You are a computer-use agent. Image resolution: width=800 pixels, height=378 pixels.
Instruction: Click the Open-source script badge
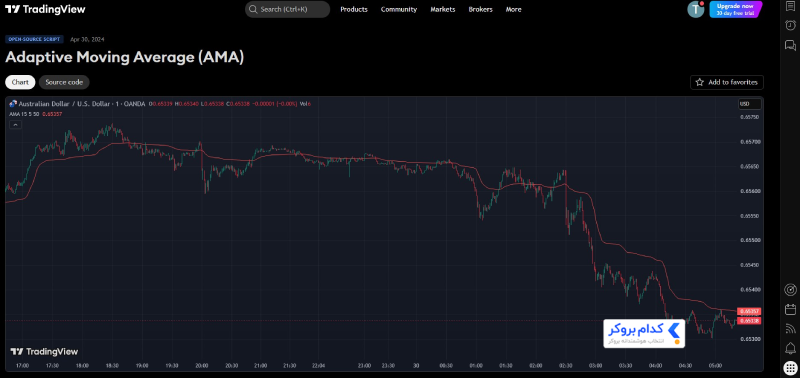pyautogui.click(x=34, y=39)
